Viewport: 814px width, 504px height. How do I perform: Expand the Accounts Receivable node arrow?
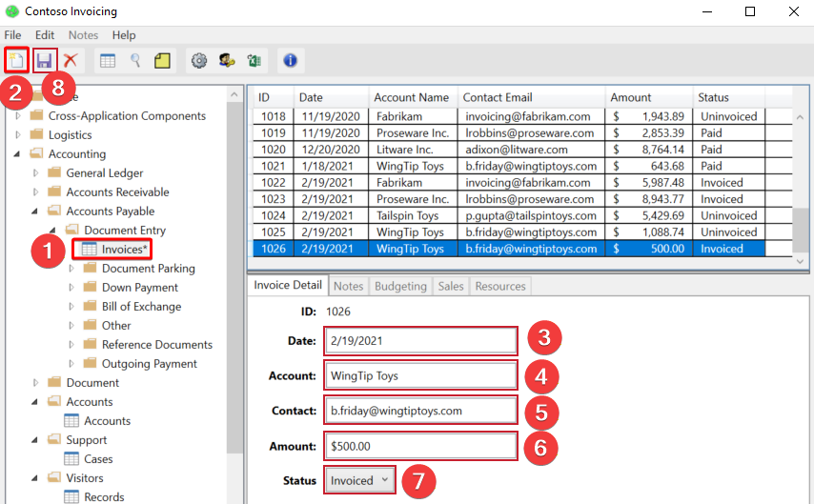click(36, 192)
